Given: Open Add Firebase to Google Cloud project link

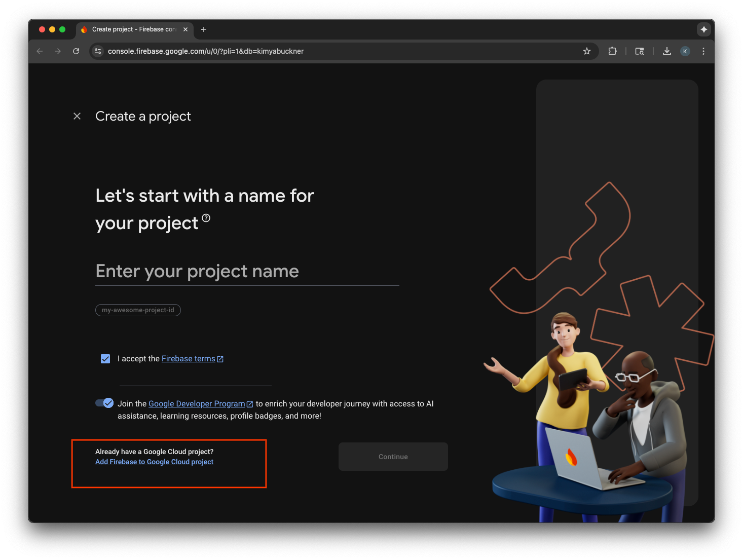Looking at the screenshot, I should click(154, 462).
